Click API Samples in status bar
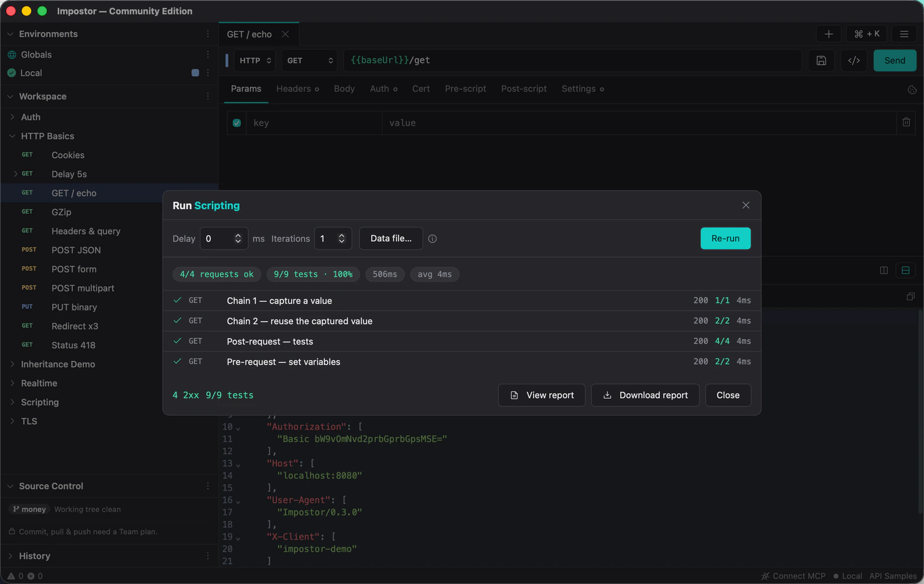 (x=893, y=576)
